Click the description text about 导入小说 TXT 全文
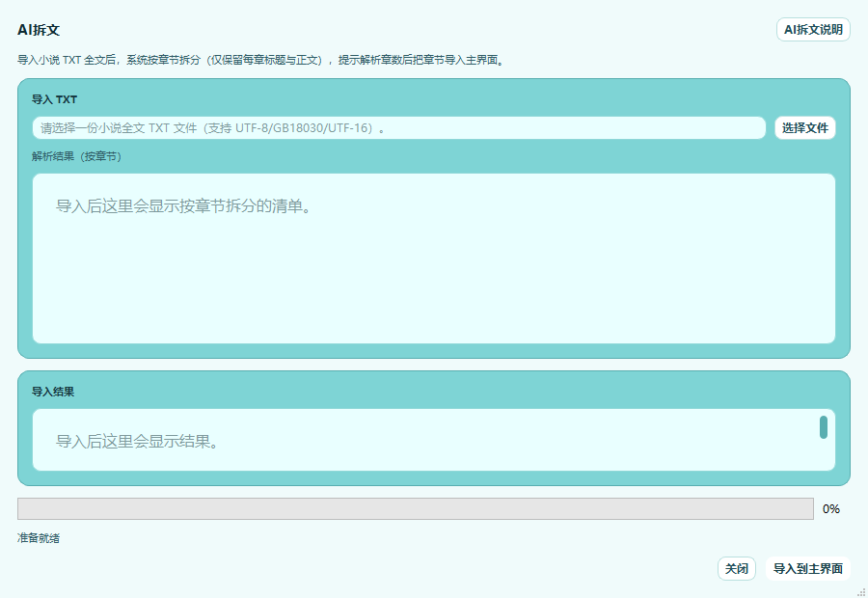Viewport: 868px width, 598px height. 261,60
